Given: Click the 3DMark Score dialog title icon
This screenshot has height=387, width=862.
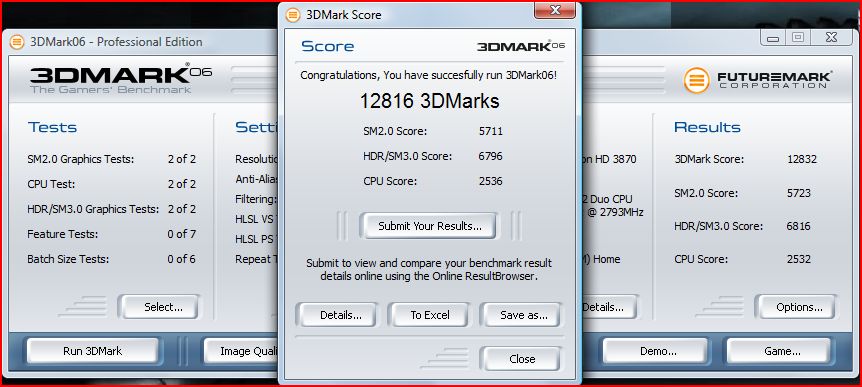Looking at the screenshot, I should coord(293,15).
